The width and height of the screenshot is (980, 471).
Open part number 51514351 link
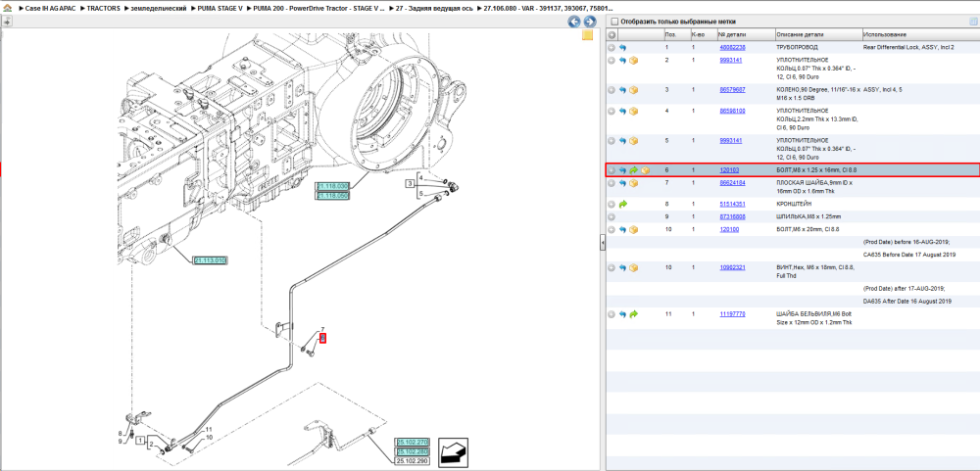coord(732,205)
